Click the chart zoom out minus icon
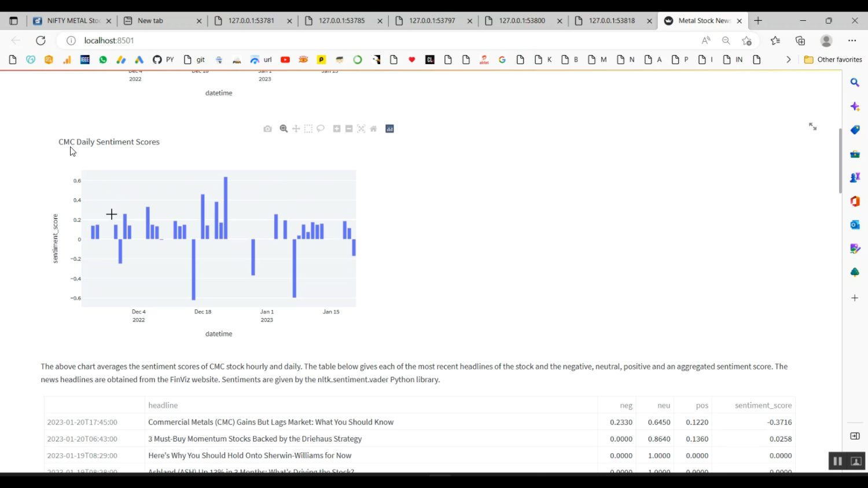868x488 pixels. pyautogui.click(x=349, y=129)
